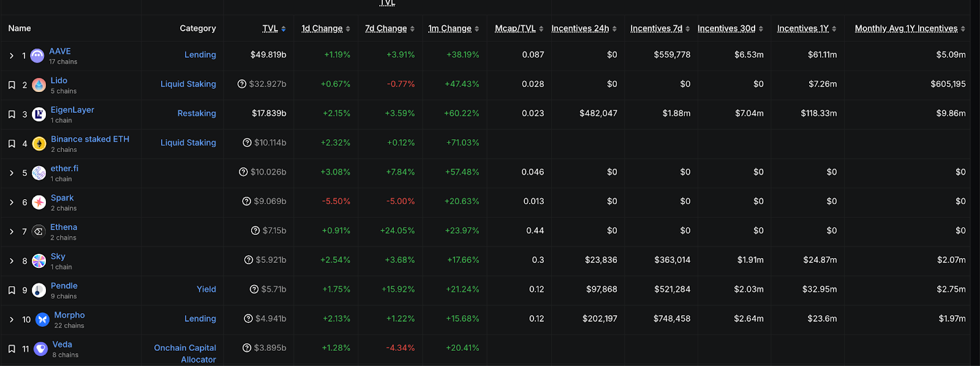The width and height of the screenshot is (980, 366).
Task: Open the Ethena protocol link
Action: [x=64, y=227]
